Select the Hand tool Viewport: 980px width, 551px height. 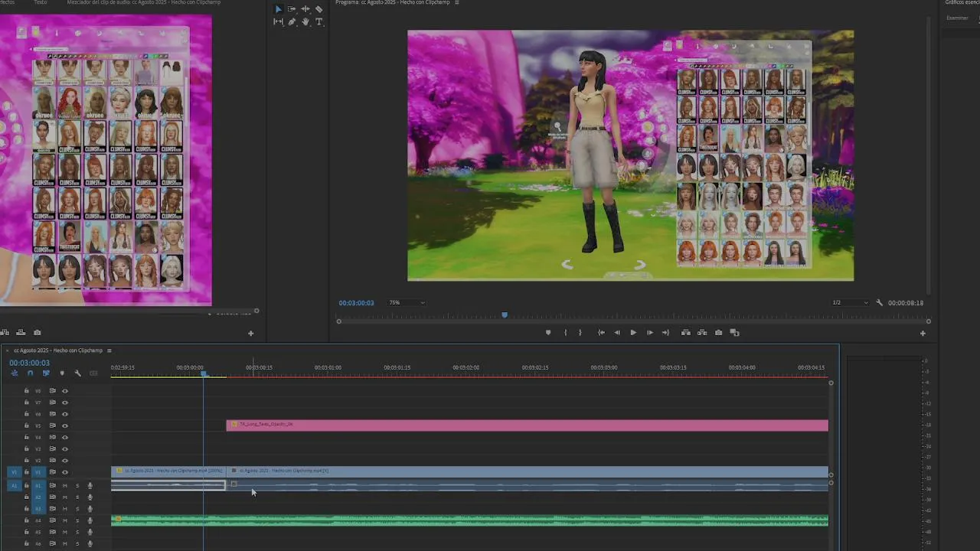305,22
